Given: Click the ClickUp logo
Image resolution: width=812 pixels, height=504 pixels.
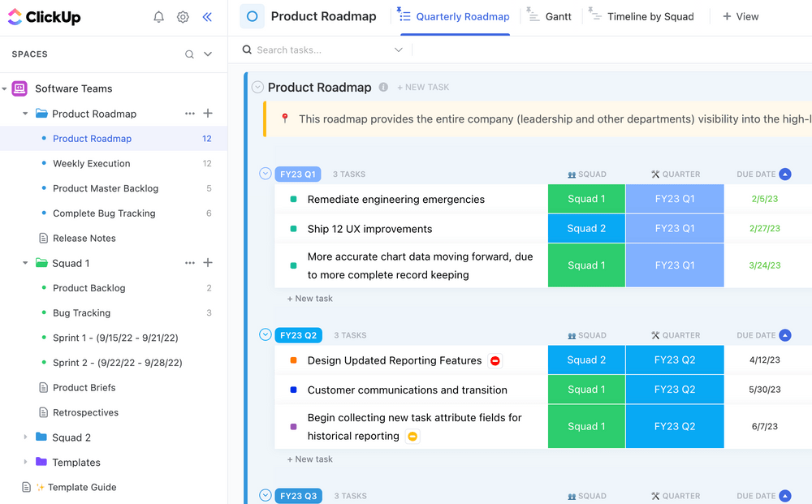Looking at the screenshot, I should [44, 17].
